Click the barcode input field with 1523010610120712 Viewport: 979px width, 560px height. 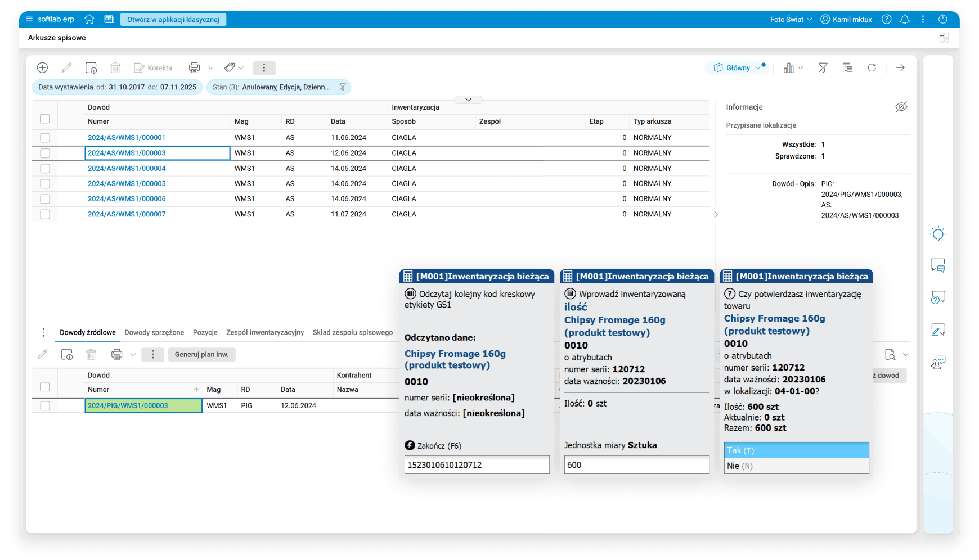477,465
